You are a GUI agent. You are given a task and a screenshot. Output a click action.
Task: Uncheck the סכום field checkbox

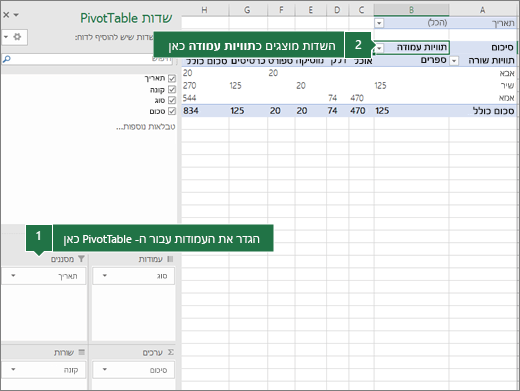point(172,111)
